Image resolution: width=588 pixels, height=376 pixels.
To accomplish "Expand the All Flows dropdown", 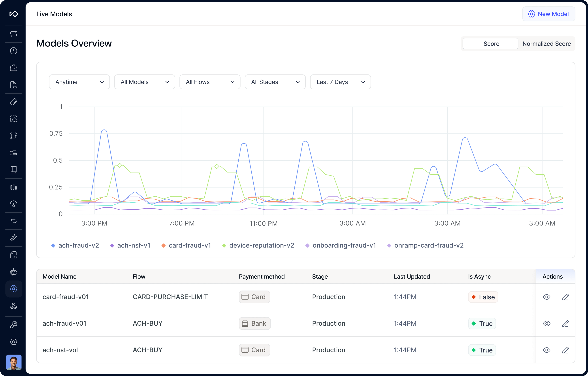I will click(x=210, y=82).
